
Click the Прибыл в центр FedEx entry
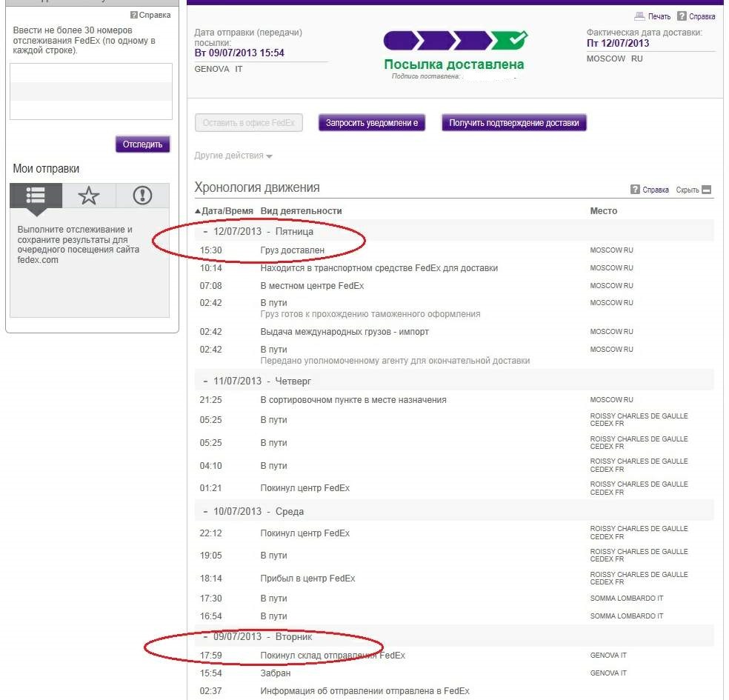coord(307,579)
